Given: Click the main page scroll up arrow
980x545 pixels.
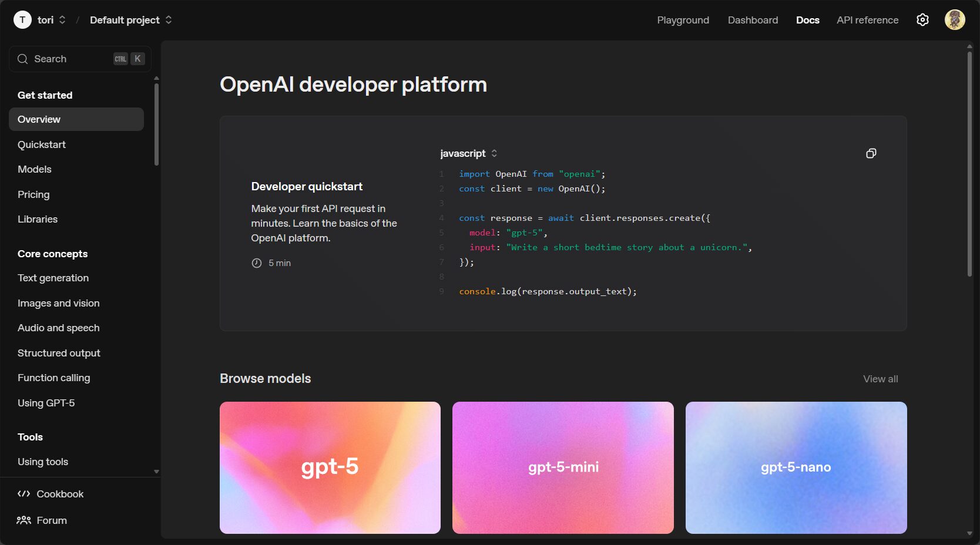Looking at the screenshot, I should pos(969,46).
